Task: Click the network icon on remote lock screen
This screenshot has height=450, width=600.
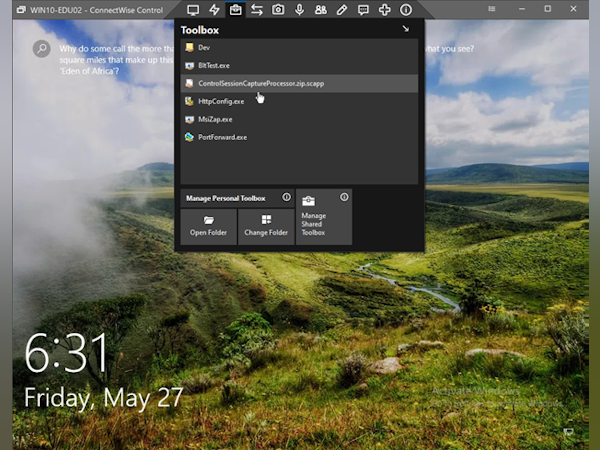Action: 569,432
